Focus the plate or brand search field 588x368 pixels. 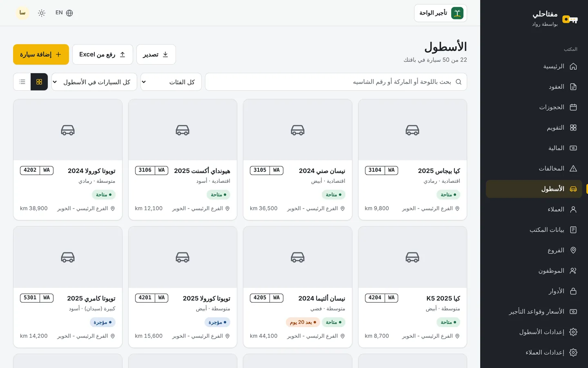(x=336, y=82)
